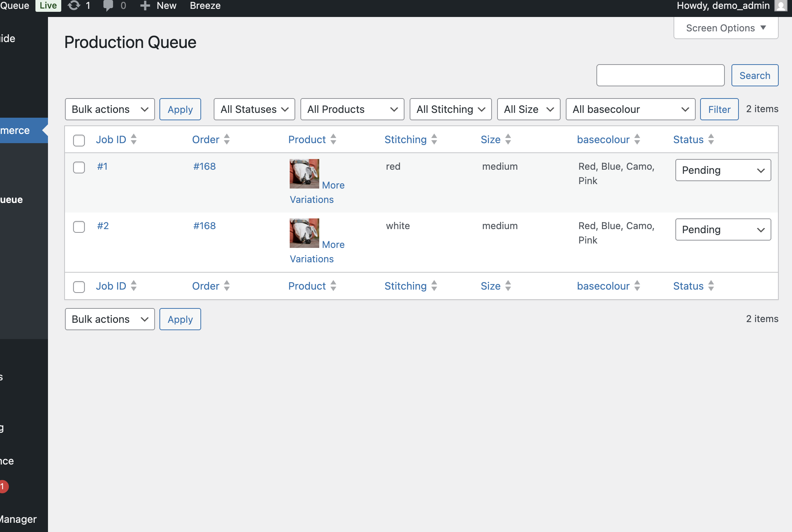The width and height of the screenshot is (792, 532).
Task: Open order #168 link in first row
Action: click(x=204, y=166)
